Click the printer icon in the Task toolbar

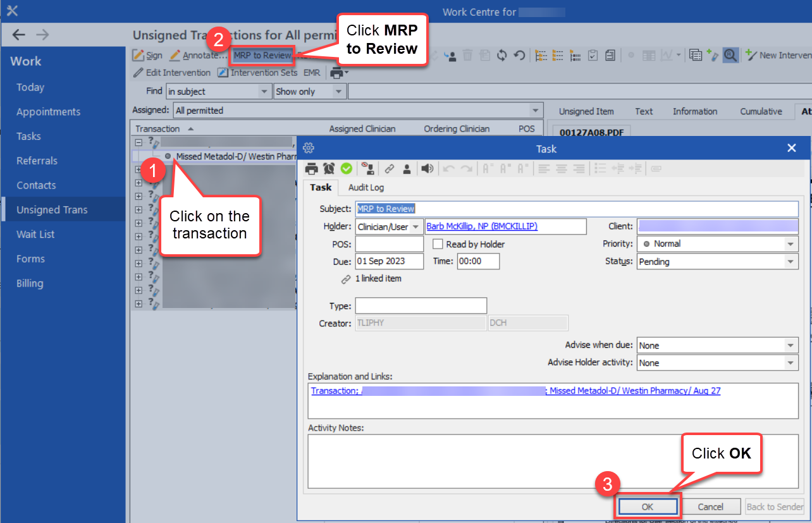click(x=311, y=169)
